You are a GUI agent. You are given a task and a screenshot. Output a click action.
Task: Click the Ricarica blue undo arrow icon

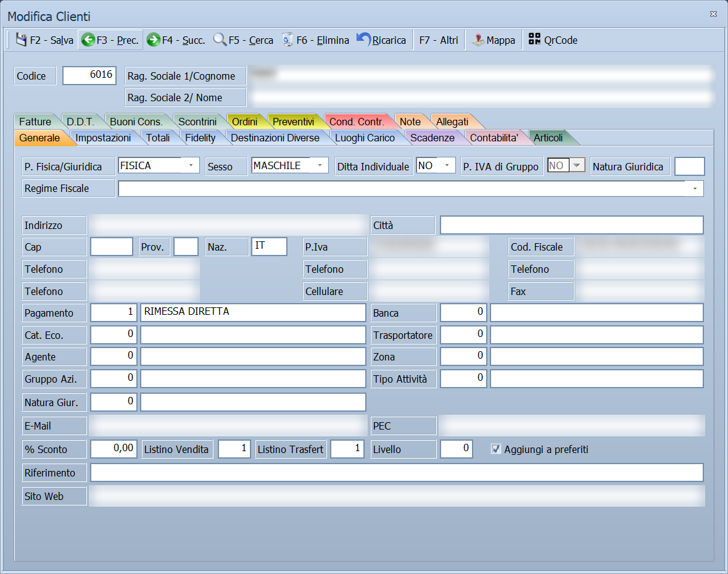click(363, 40)
